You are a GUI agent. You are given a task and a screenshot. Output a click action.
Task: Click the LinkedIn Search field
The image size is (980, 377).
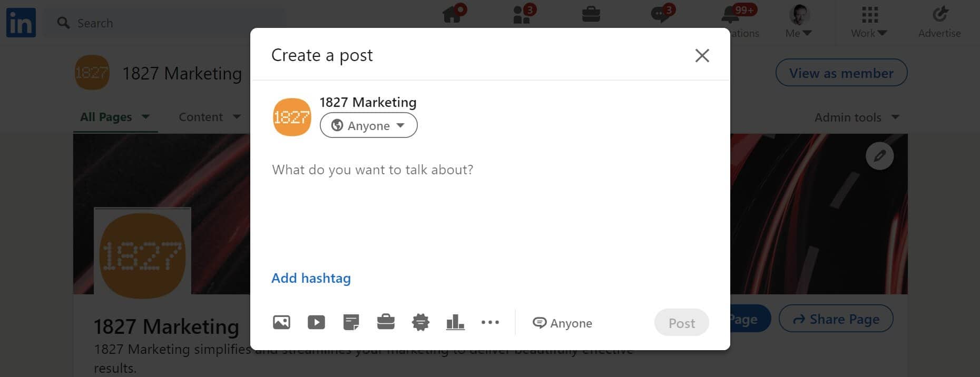coord(164,23)
